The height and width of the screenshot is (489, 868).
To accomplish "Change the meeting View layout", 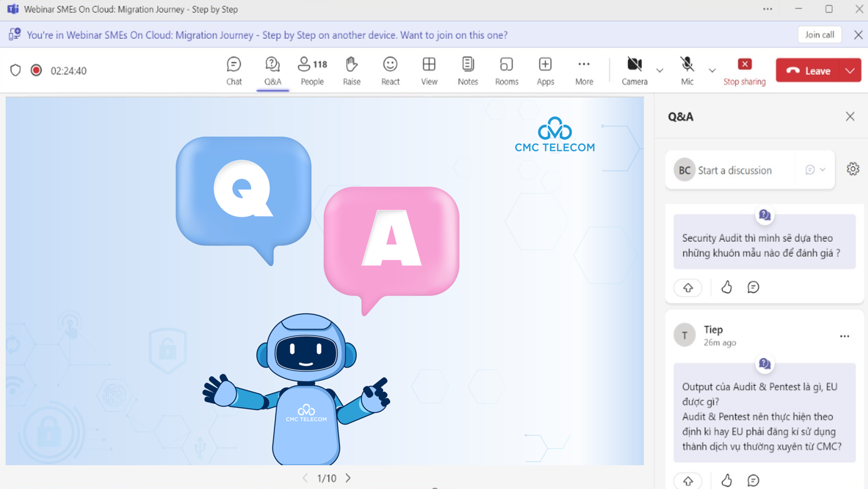I will (429, 70).
